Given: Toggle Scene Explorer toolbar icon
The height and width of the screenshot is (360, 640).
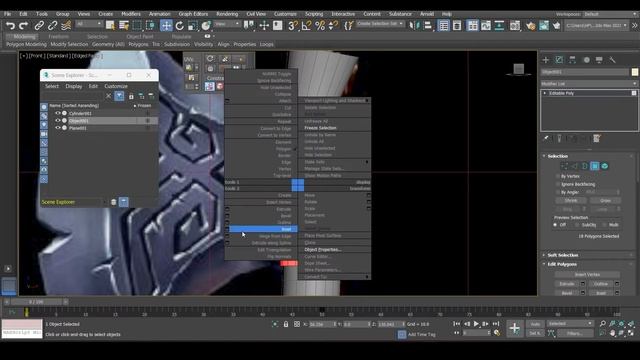Looking at the screenshot, I should (443, 26).
